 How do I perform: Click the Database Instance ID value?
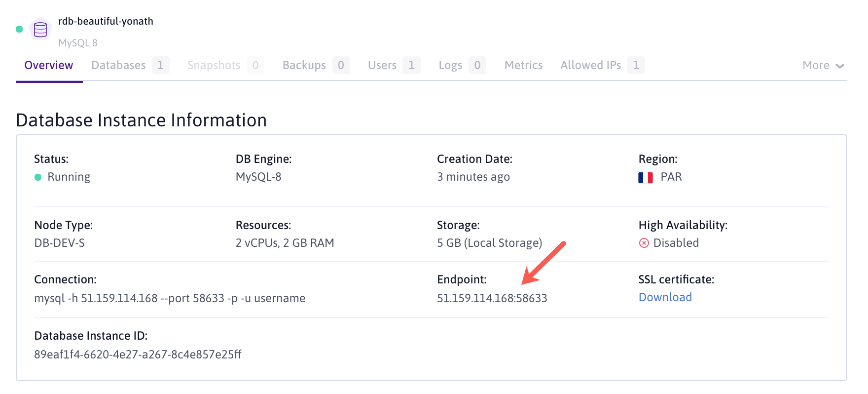coord(138,355)
